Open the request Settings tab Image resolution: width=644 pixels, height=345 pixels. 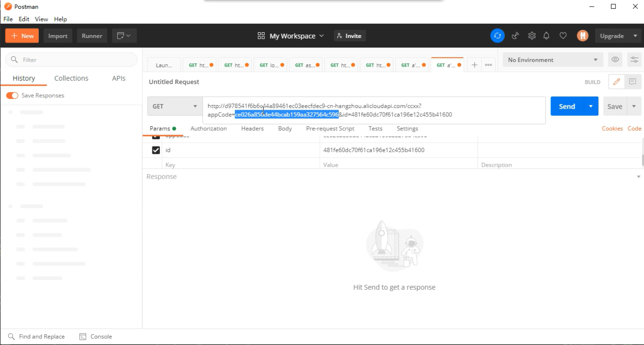click(407, 129)
